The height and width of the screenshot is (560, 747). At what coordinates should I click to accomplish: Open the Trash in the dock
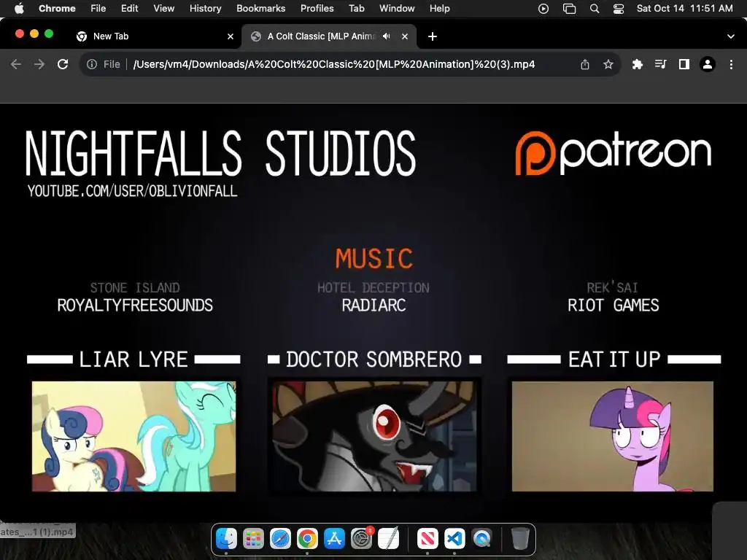point(520,539)
